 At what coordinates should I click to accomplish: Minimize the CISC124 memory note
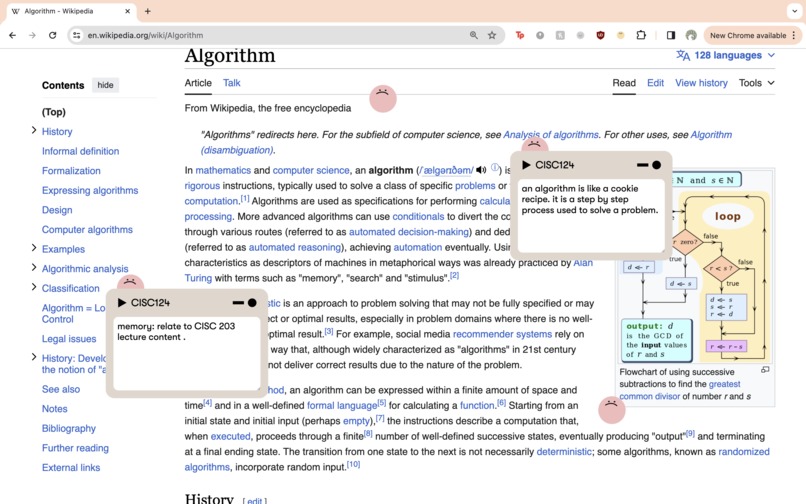click(x=238, y=303)
